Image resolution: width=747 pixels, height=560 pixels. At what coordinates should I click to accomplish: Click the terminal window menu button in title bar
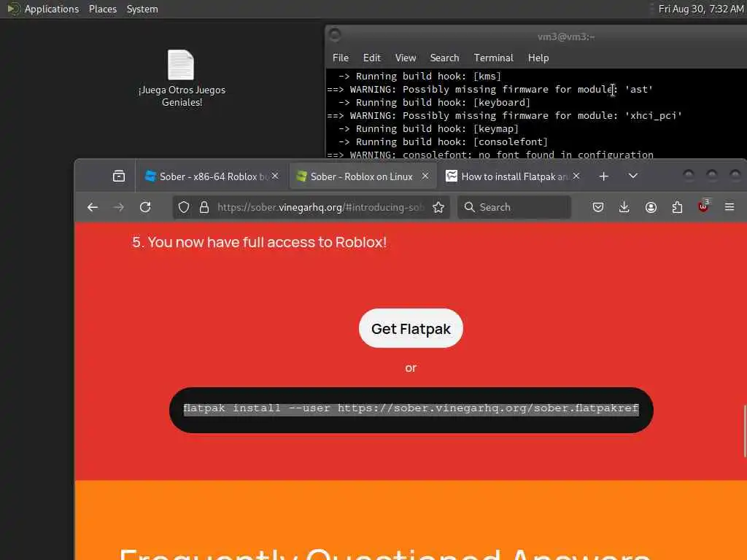click(335, 35)
